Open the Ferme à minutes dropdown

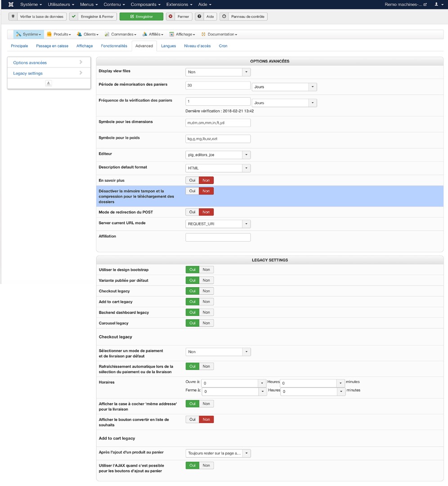[313, 392]
